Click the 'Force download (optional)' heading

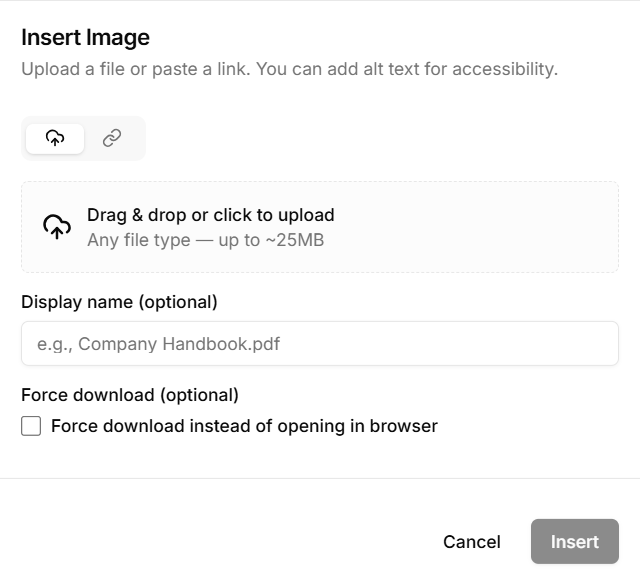point(130,395)
